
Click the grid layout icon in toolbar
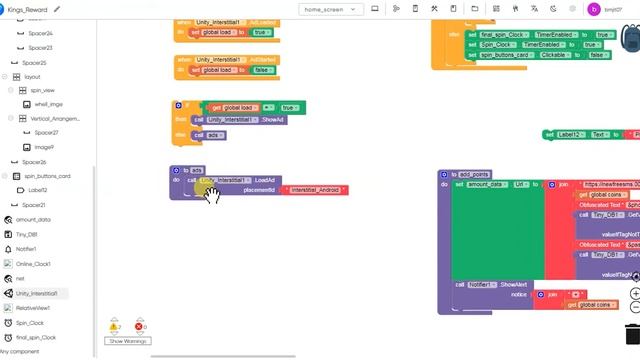pyautogui.click(x=496, y=9)
